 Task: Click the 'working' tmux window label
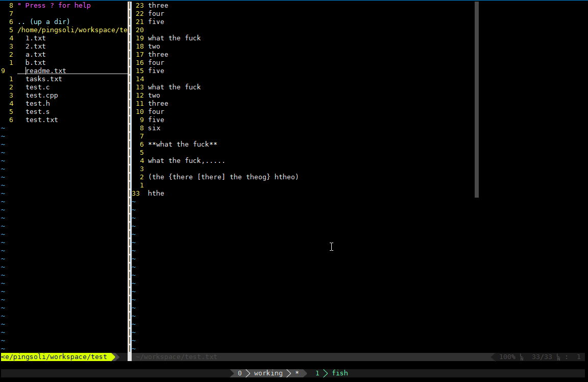click(x=268, y=373)
